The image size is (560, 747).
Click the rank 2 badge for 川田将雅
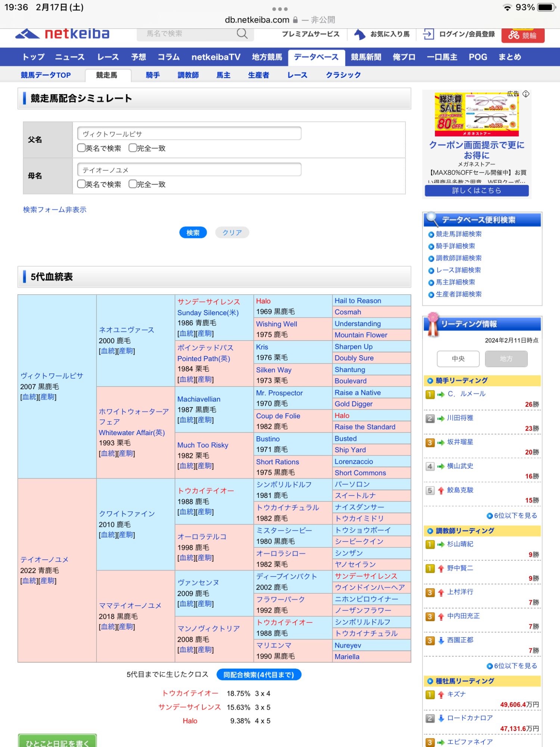click(x=430, y=418)
